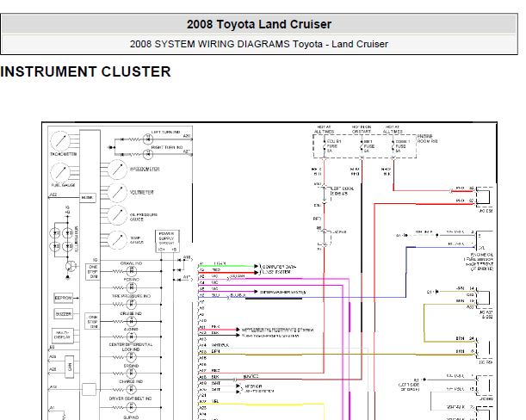Image resolution: width=526 pixels, height=420 pixels.
Task: Click the Crawl Ind LED symbol
Action: [131, 271]
